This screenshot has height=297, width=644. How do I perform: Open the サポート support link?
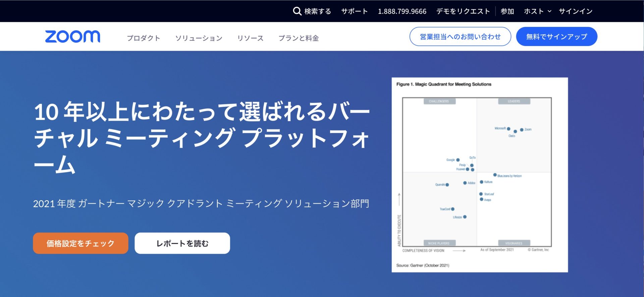[x=355, y=11]
